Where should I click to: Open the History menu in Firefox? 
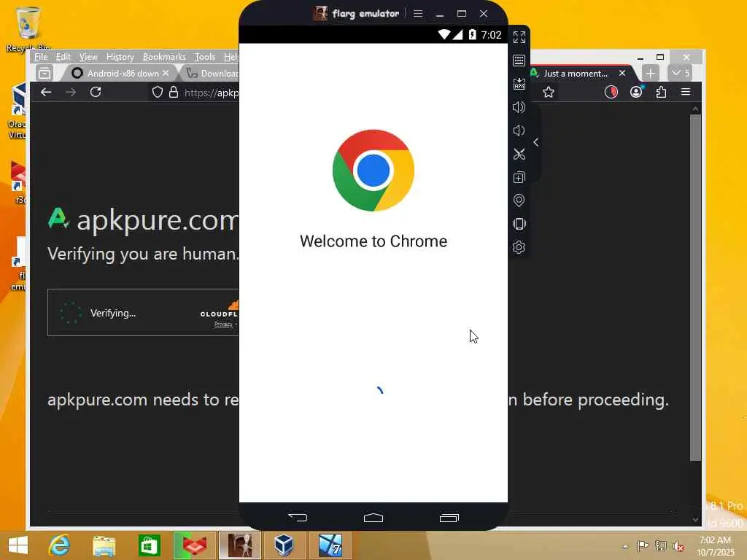[x=120, y=57]
